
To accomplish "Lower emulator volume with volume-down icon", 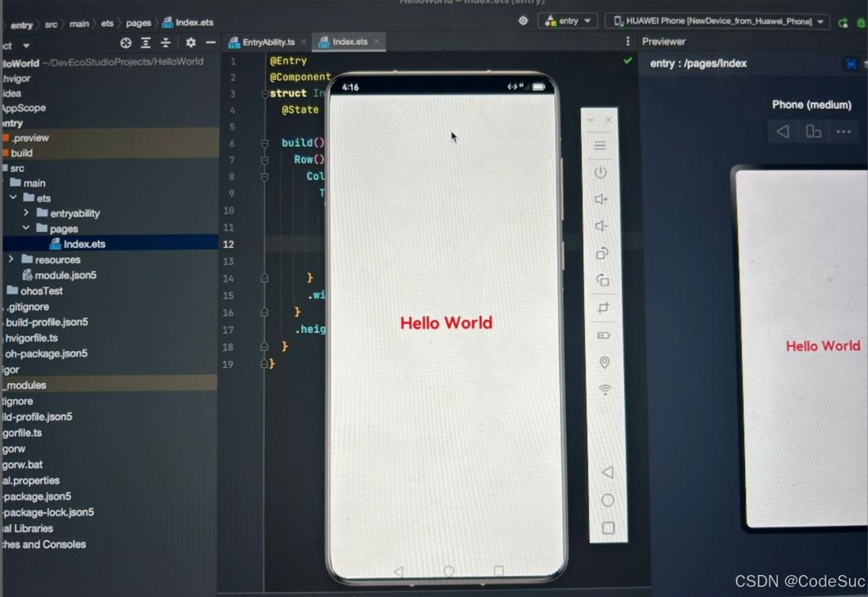I will [x=601, y=226].
